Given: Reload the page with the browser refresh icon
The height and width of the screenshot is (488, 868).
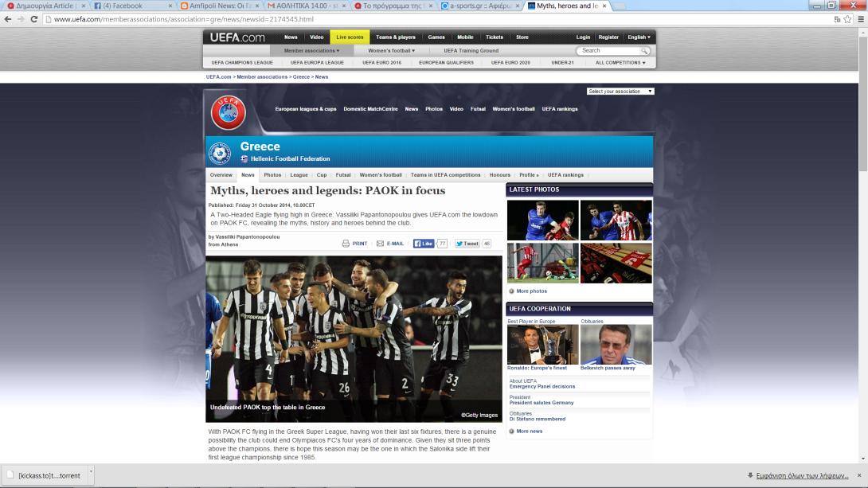Looking at the screenshot, I should coord(34,19).
